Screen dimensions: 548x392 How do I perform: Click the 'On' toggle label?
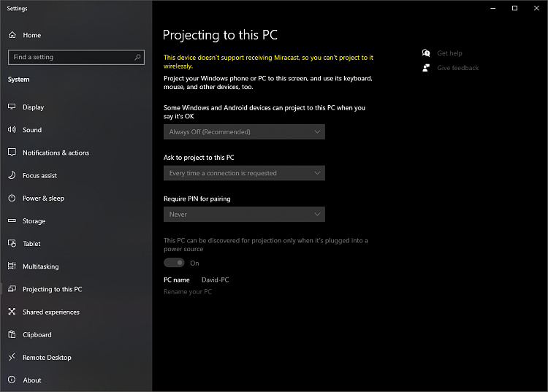tap(194, 264)
